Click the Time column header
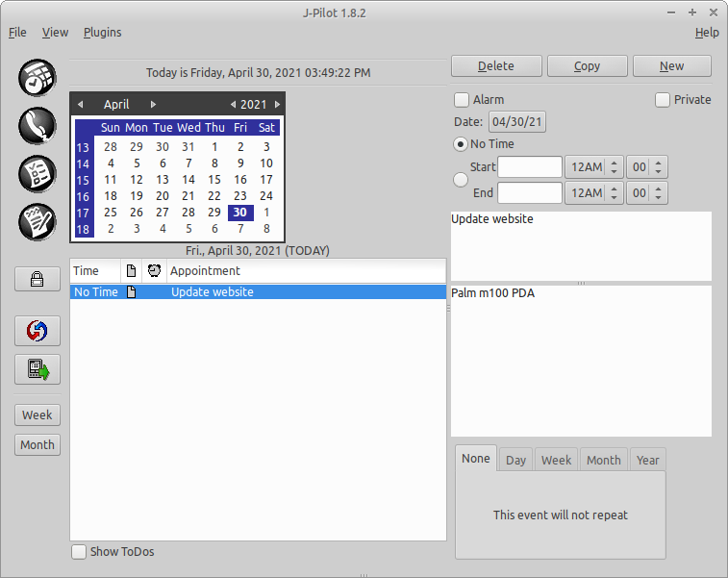The image size is (728, 578). (95, 270)
